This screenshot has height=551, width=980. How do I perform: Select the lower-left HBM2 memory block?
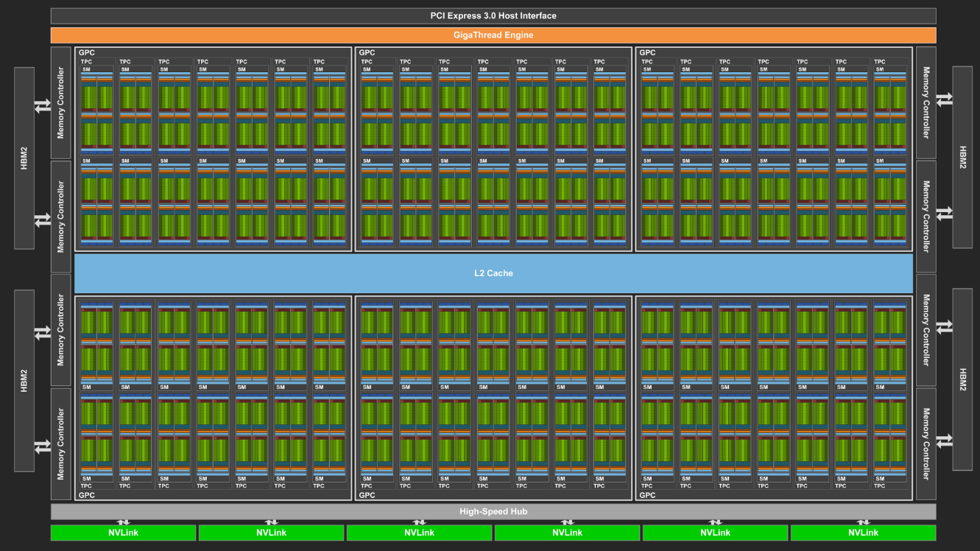pyautogui.click(x=24, y=380)
